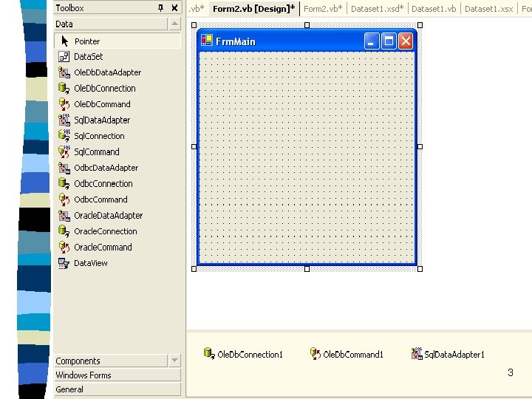
Task: Click the FrmMain form title icon
Action: click(x=207, y=41)
